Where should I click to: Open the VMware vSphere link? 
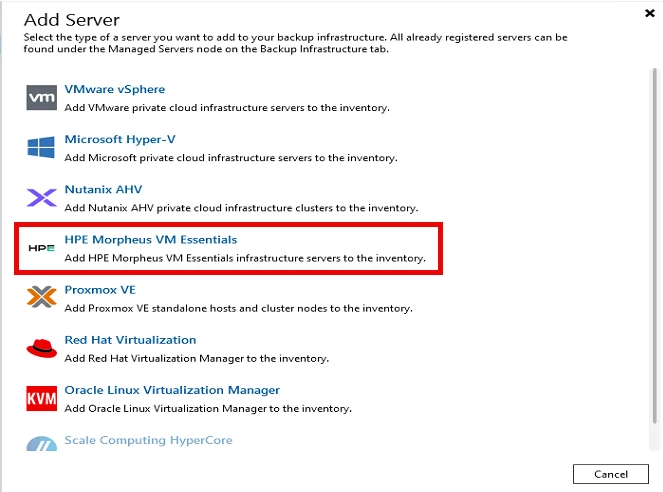coord(115,89)
